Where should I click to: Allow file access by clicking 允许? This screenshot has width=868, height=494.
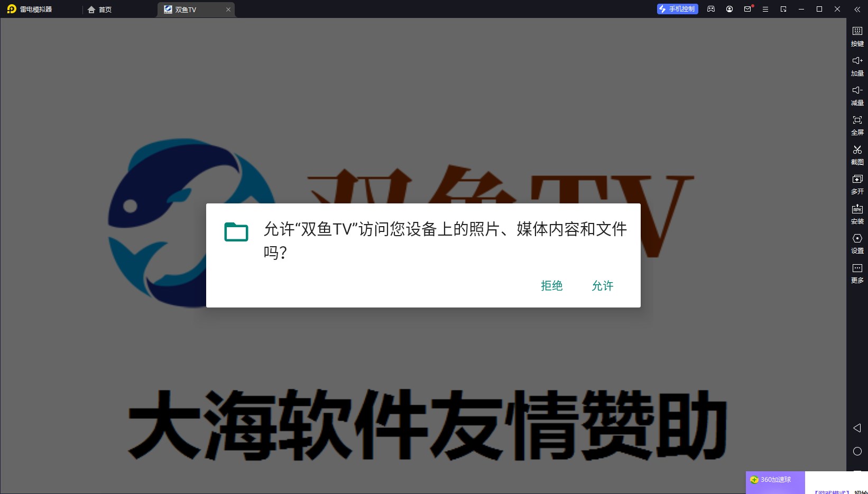(603, 286)
